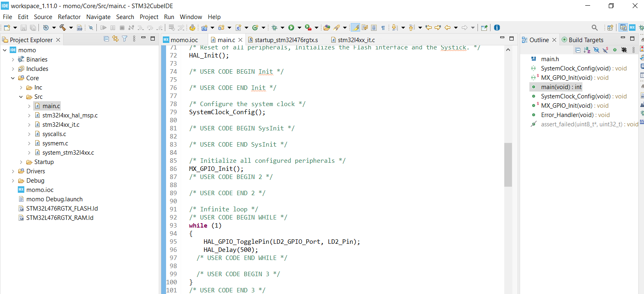Open the Refactor menu

click(69, 17)
